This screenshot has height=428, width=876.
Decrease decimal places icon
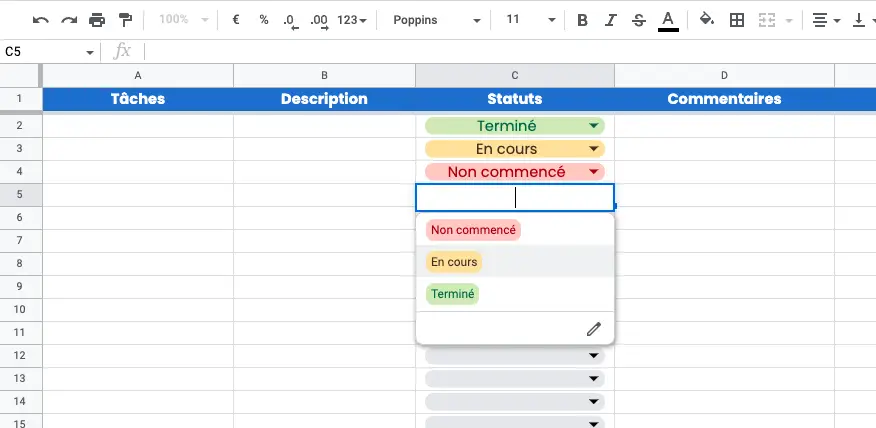point(291,21)
